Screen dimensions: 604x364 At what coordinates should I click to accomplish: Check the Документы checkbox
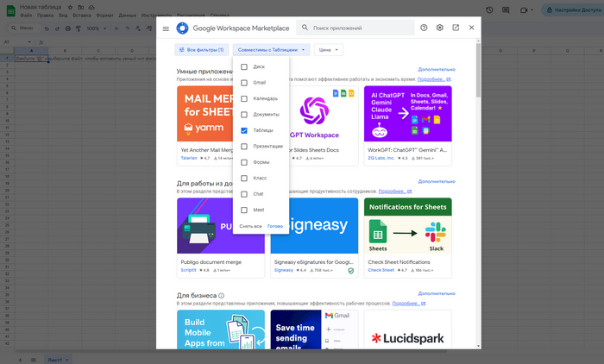(244, 115)
